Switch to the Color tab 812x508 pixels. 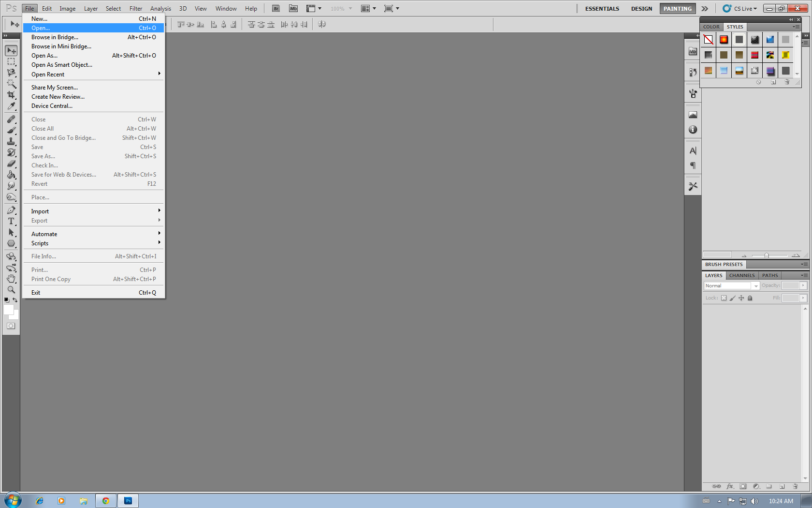(x=711, y=27)
